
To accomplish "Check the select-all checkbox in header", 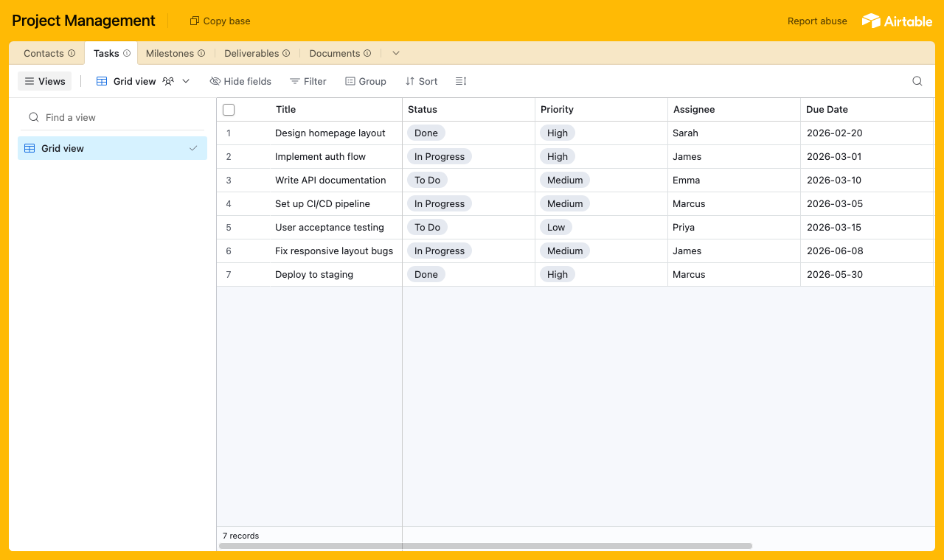I will [x=229, y=110].
